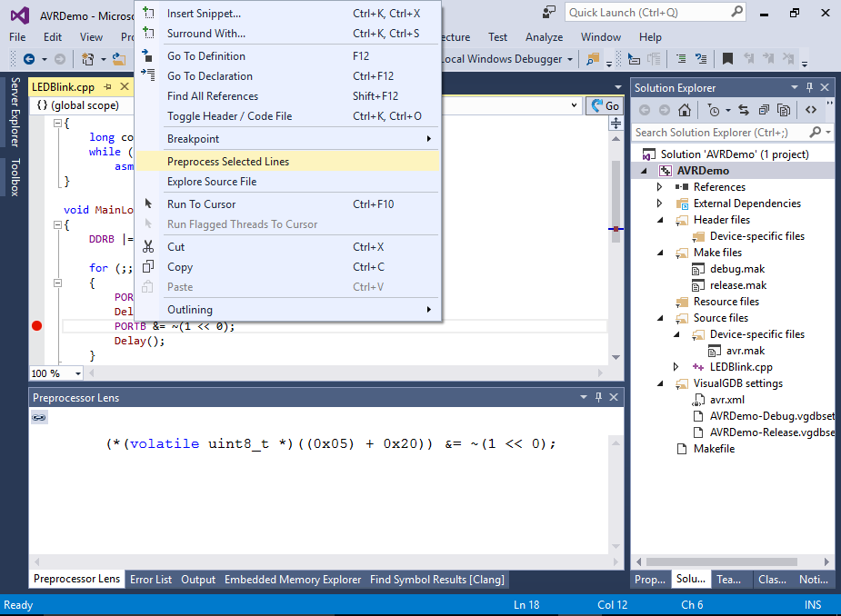Click the View Code icon in Solution Explorer

pyautogui.click(x=810, y=110)
